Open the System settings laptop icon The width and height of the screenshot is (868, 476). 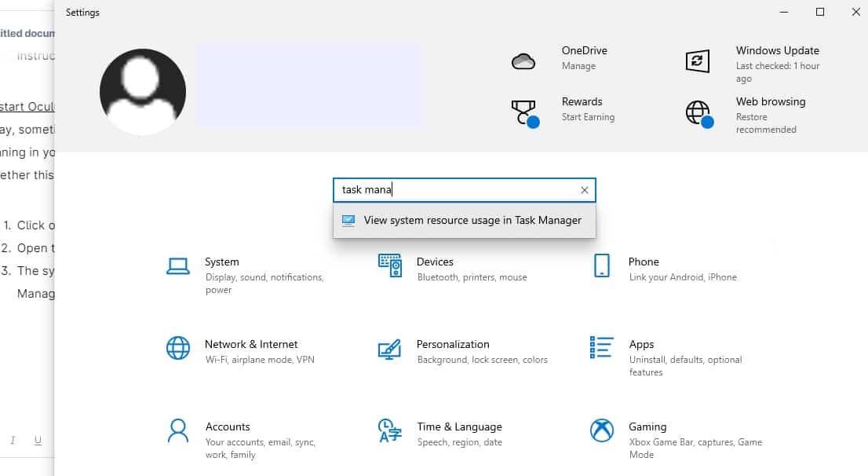[178, 266]
